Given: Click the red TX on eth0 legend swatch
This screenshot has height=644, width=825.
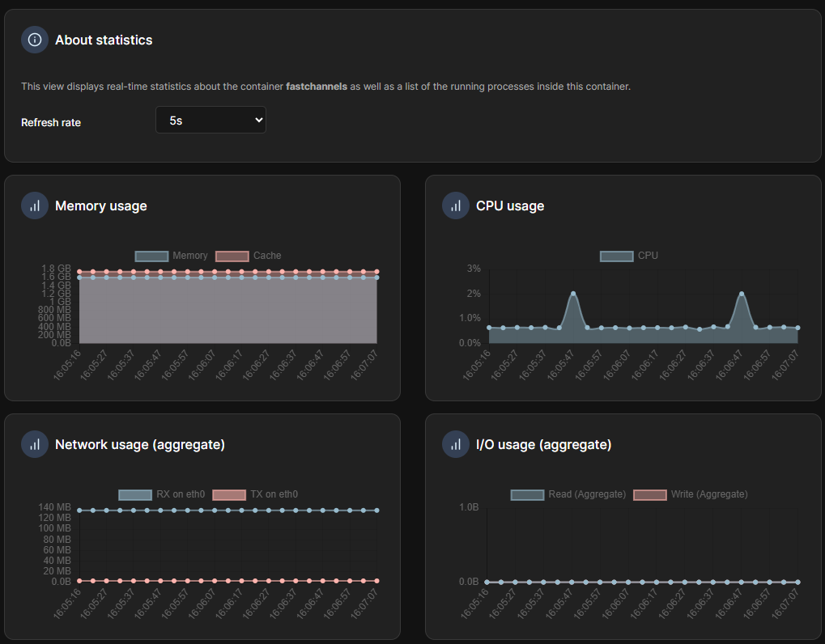Looking at the screenshot, I should click(x=229, y=494).
